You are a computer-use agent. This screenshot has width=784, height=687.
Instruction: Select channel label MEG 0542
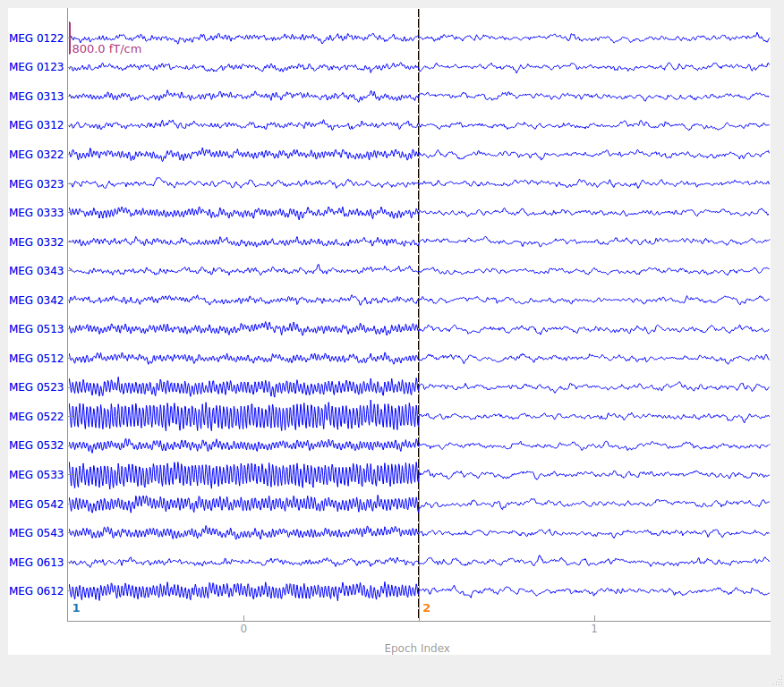click(37, 505)
